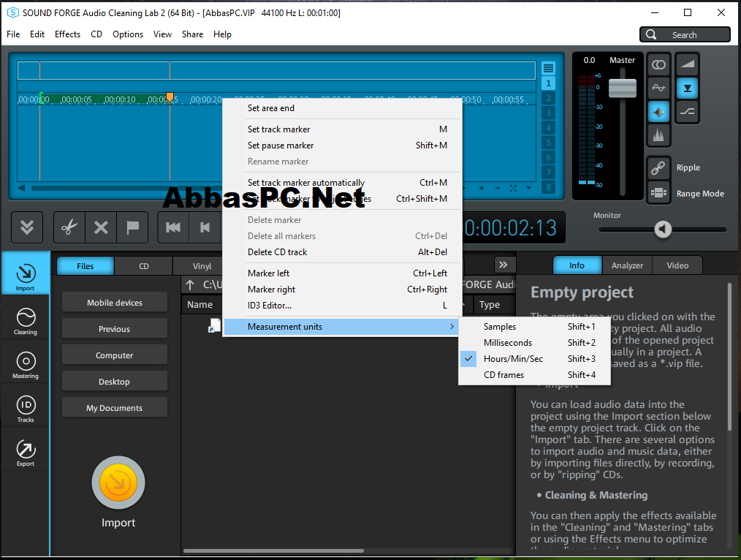Click the track list menu icon
This screenshot has height=560, width=741.
(548, 68)
